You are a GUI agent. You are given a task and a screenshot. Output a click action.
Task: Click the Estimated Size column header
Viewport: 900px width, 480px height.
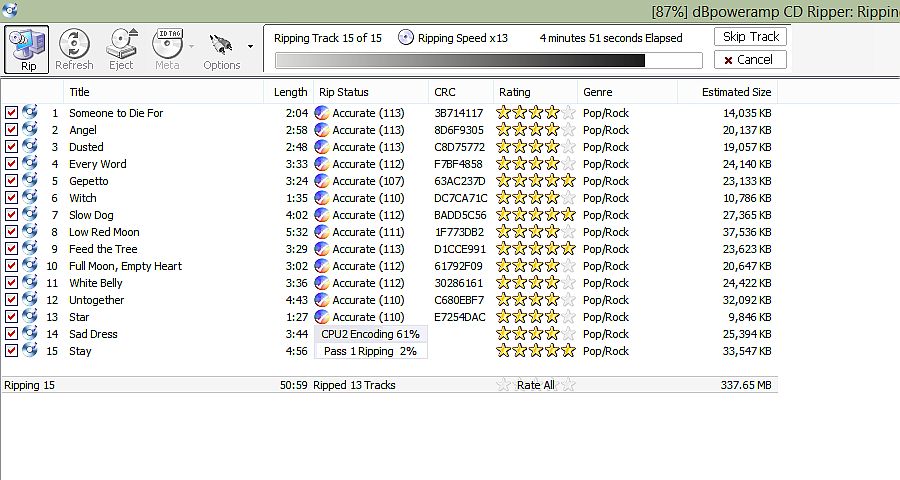(736, 92)
